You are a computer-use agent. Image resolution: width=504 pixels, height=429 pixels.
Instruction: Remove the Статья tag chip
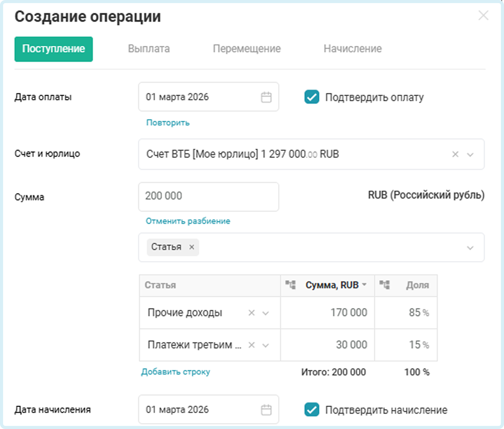[192, 247]
